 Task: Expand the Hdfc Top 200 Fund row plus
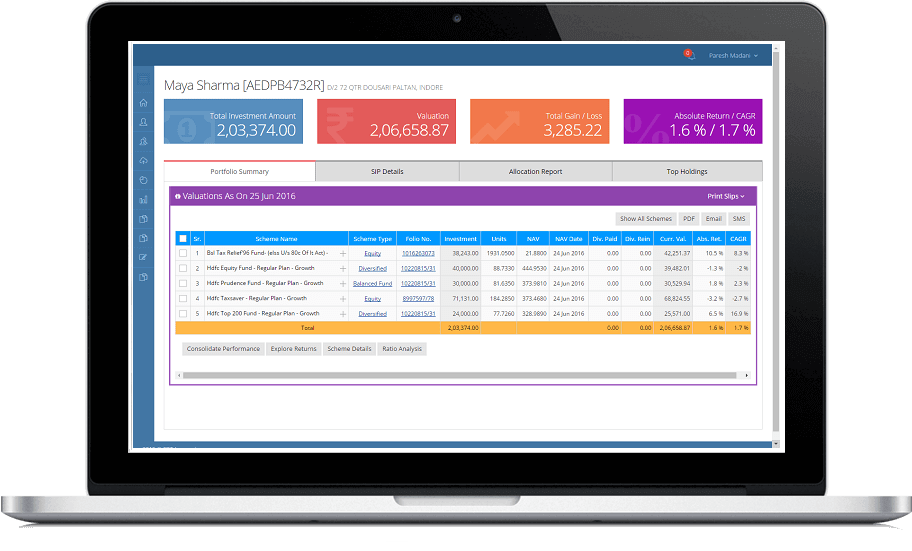(x=342, y=314)
